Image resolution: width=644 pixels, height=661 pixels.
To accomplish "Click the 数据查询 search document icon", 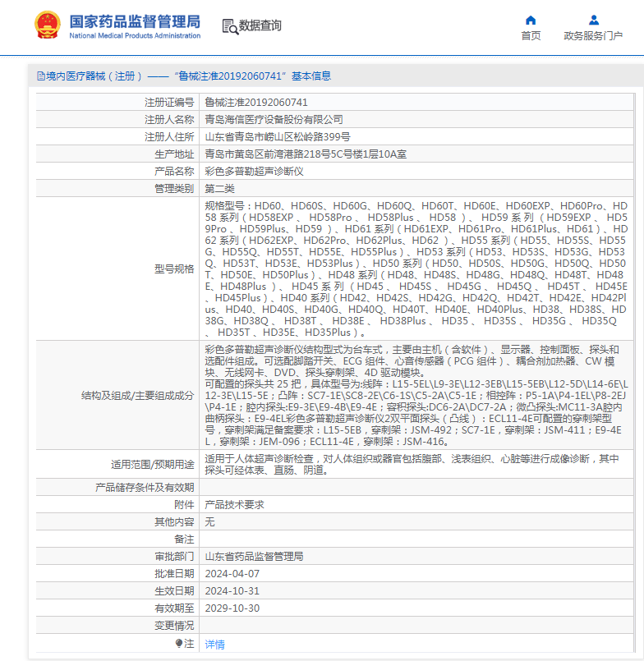I will point(230,26).
